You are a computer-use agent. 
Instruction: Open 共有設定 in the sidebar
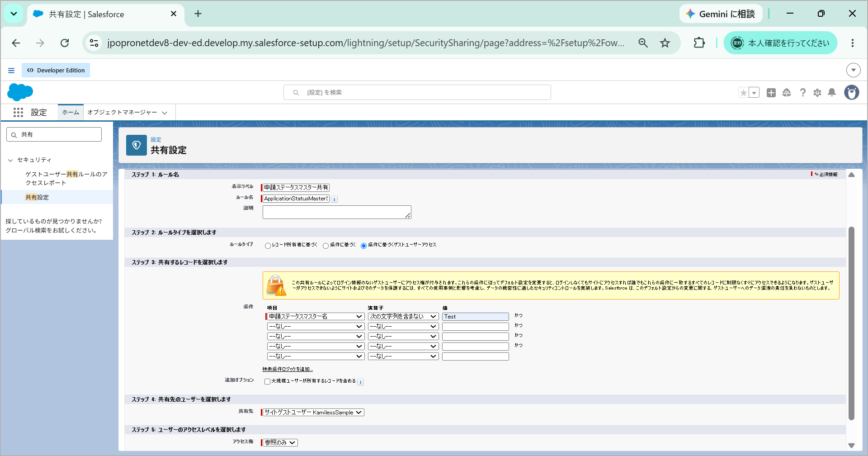[x=37, y=197]
